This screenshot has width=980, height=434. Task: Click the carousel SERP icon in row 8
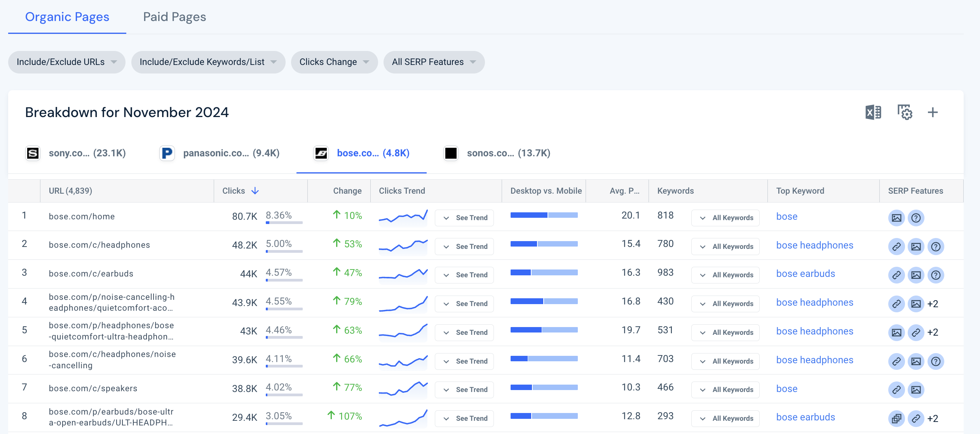click(896, 418)
